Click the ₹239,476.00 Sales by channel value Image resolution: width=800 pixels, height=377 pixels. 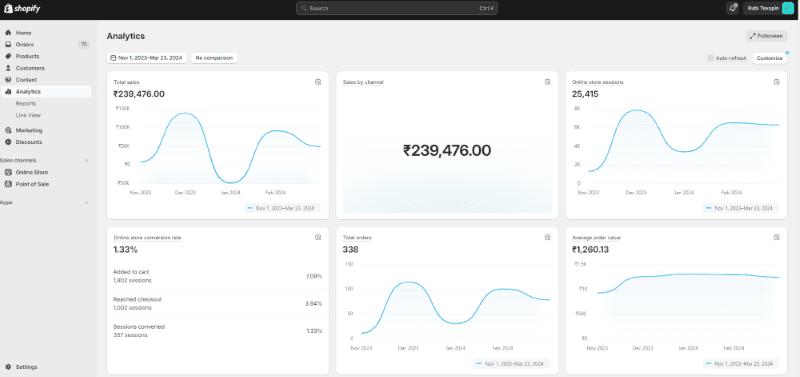[x=447, y=150]
